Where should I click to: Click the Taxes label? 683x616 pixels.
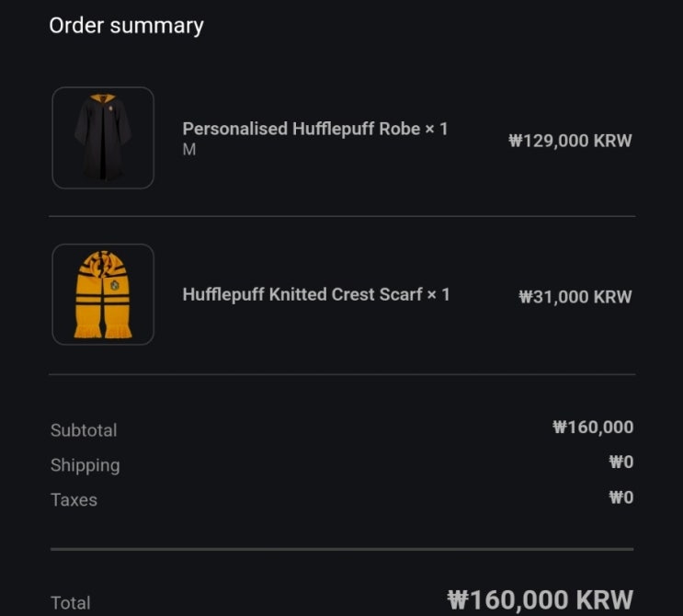point(74,500)
